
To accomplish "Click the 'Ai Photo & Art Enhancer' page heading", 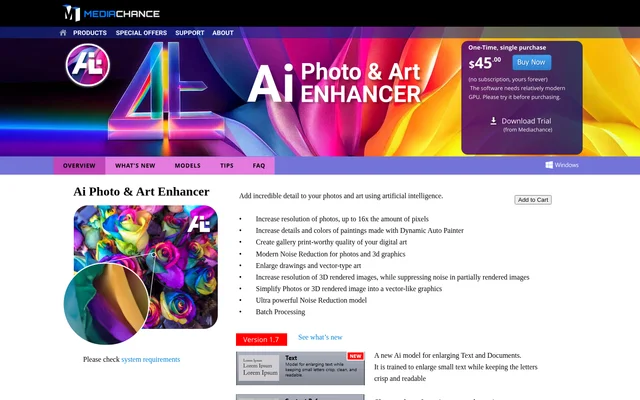I will [141, 191].
